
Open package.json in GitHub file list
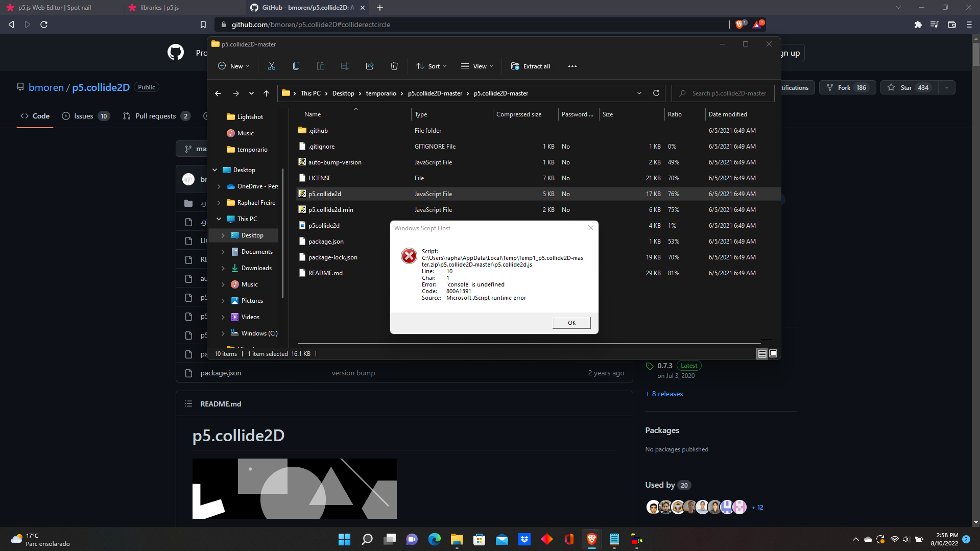click(x=221, y=373)
